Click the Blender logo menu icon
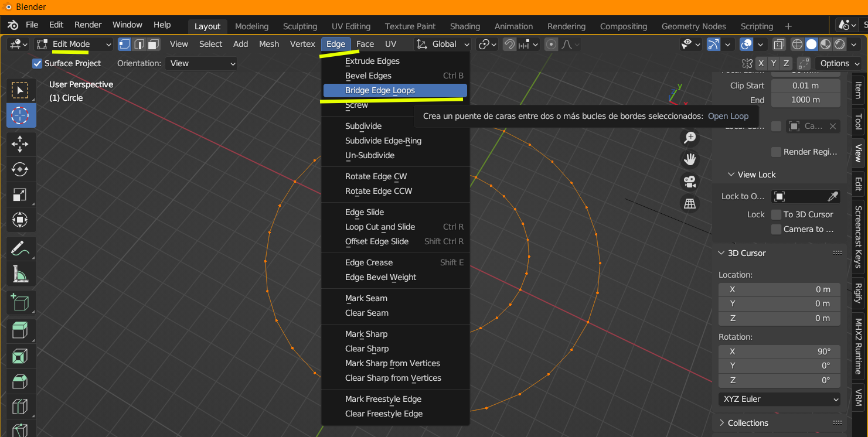 coord(13,25)
